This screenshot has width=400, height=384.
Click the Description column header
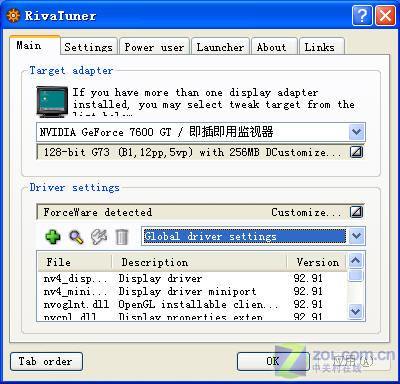click(199, 263)
